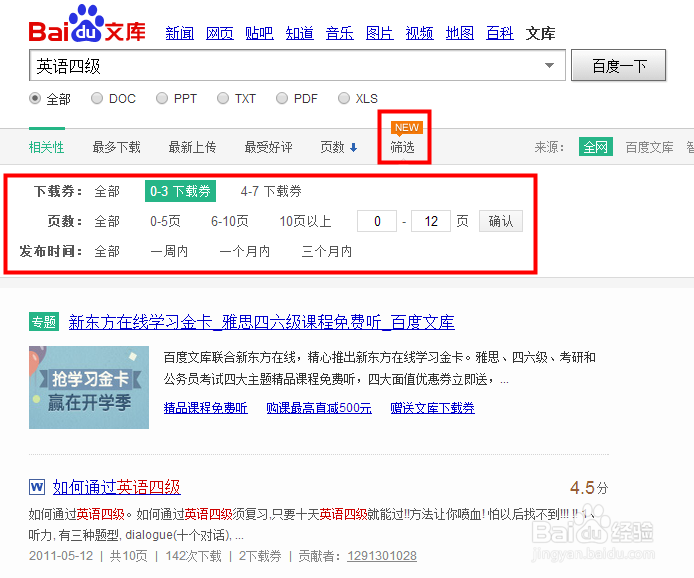Open the 图片 navigation link
This screenshot has height=578, width=694.
pos(380,33)
